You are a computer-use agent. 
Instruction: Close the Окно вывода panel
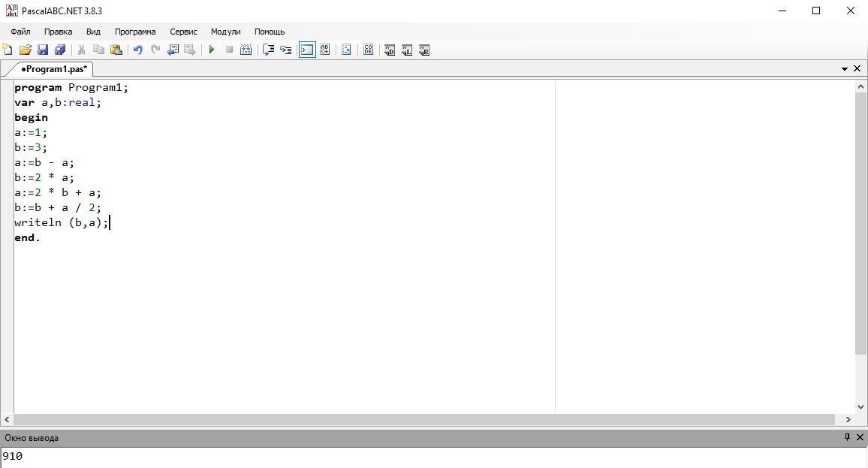point(860,437)
